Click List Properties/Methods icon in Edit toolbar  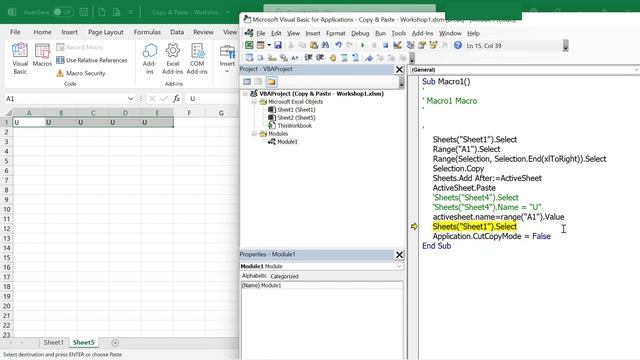point(249,58)
